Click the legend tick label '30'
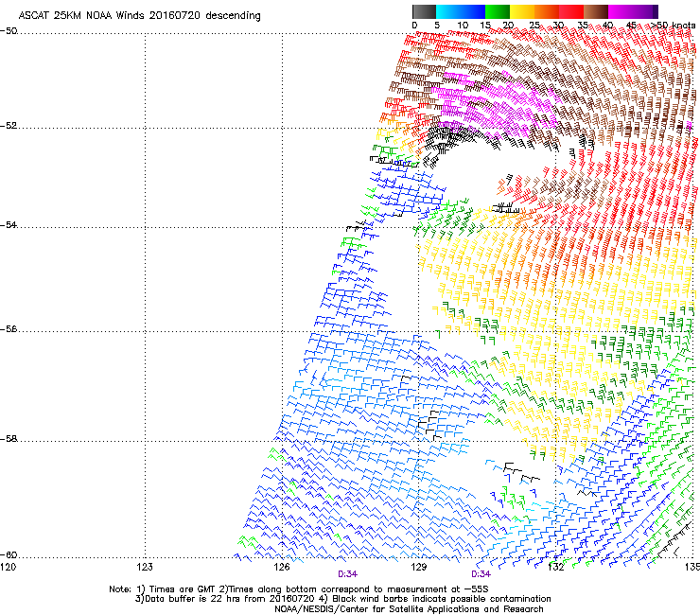Image resolution: width=700 pixels, height=615 pixels. pos(558,26)
